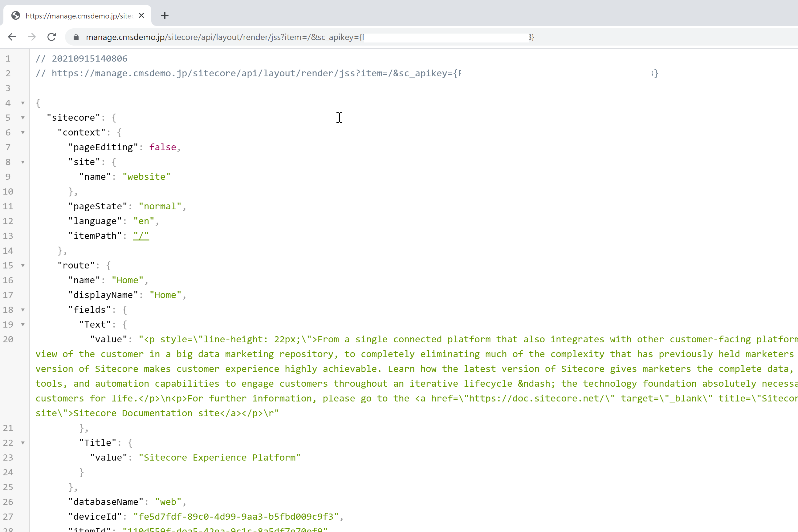Image resolution: width=798 pixels, height=532 pixels.
Task: Click the "deviceId" key
Action: click(x=95, y=517)
